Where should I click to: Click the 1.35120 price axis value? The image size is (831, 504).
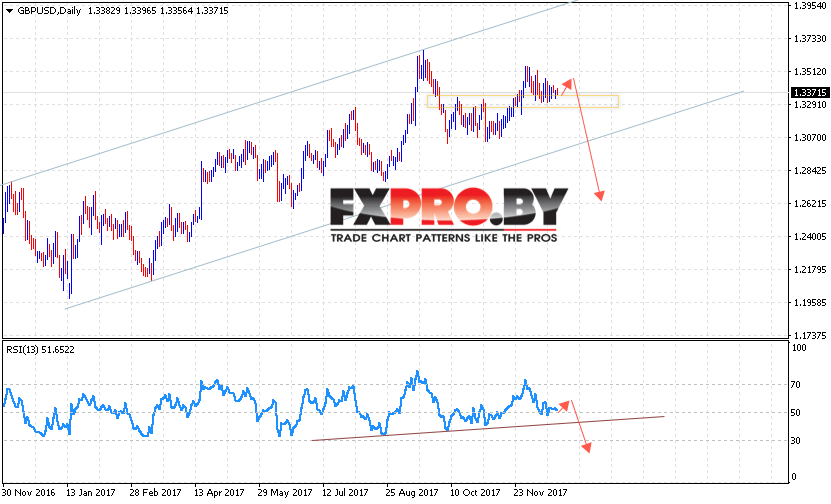tap(810, 72)
